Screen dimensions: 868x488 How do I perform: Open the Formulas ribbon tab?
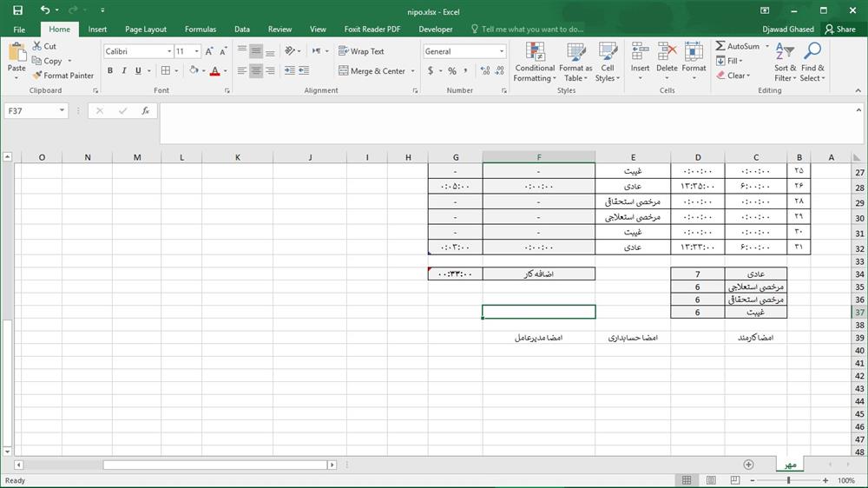point(200,29)
